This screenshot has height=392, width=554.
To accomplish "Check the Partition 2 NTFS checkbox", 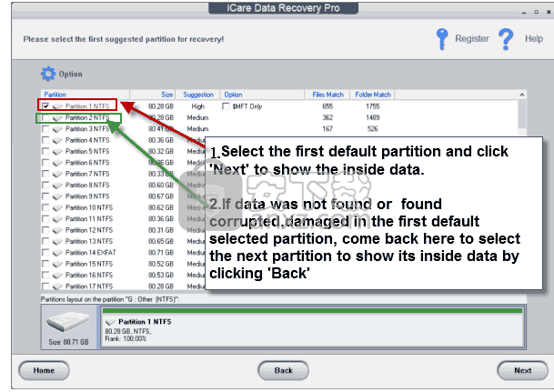I will [45, 117].
